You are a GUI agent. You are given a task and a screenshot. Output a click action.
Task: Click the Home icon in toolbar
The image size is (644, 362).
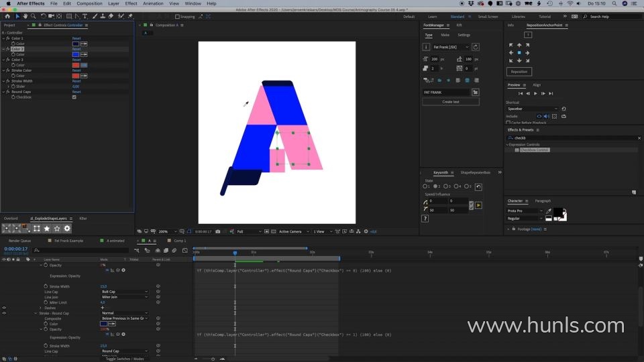(x=7, y=16)
